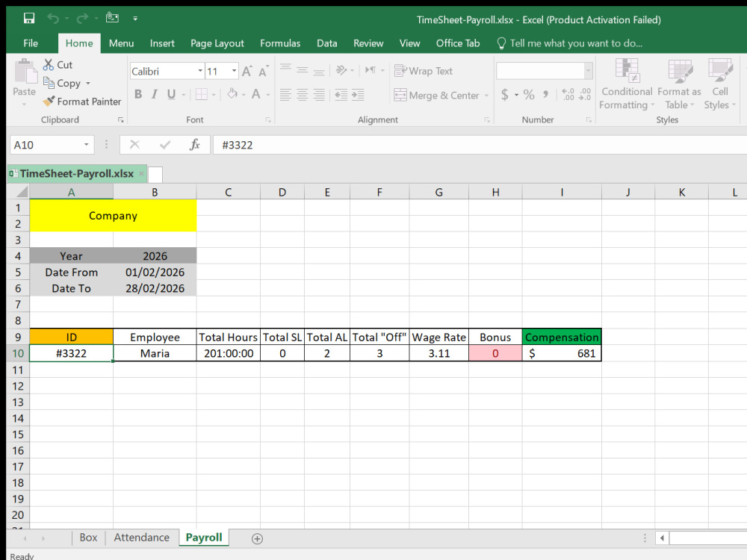Open the Calibri font name dropdown

(x=200, y=71)
